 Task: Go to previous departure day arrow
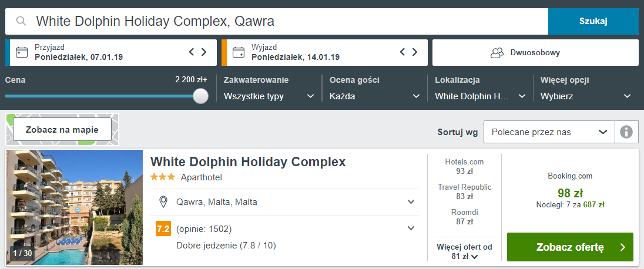coord(402,52)
